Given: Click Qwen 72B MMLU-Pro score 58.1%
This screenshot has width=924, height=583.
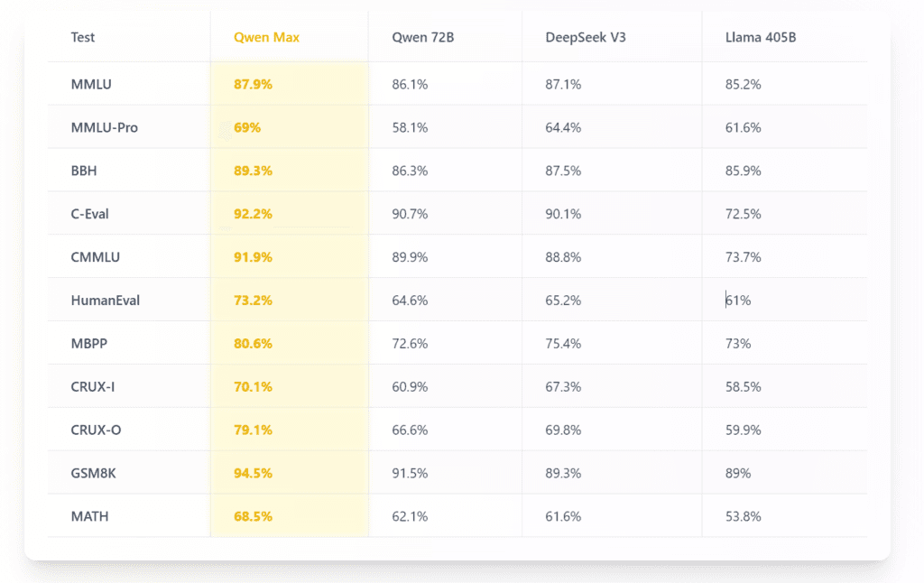Looking at the screenshot, I should 410,127.
